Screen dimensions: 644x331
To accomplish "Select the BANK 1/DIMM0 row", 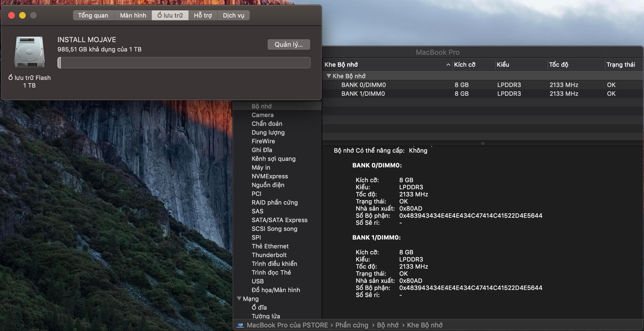I will coord(363,94).
